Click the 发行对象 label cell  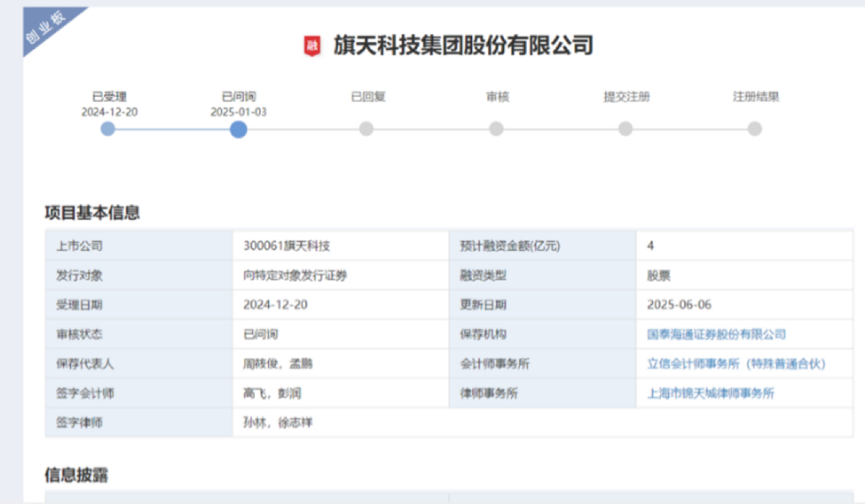coord(139,276)
